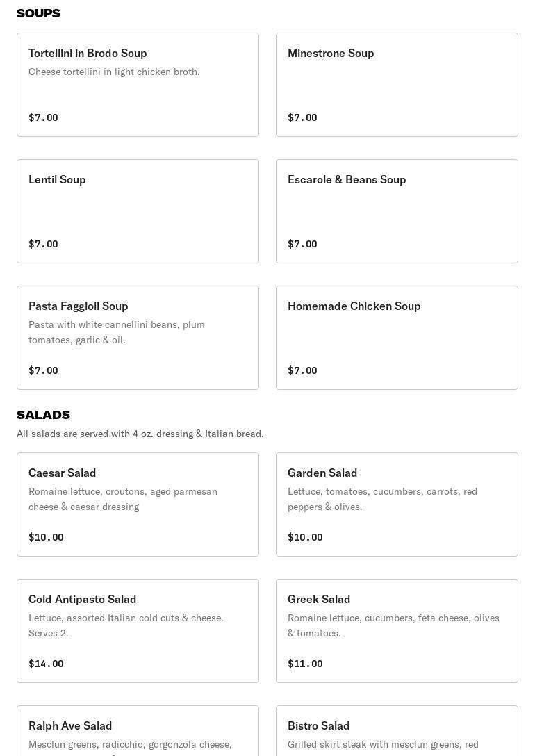Choose the Greek Salad card
This screenshot has height=756, width=535.
(397, 631)
